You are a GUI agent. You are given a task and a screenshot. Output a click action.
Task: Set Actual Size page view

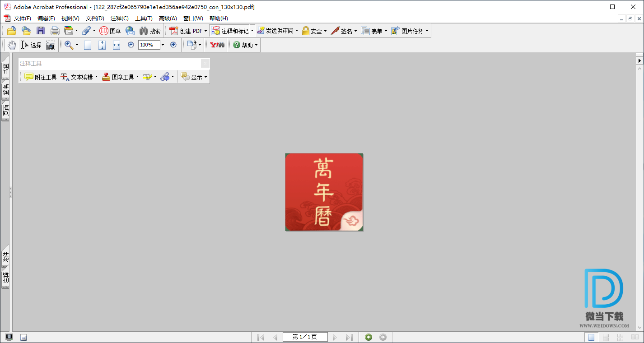pyautogui.click(x=88, y=45)
